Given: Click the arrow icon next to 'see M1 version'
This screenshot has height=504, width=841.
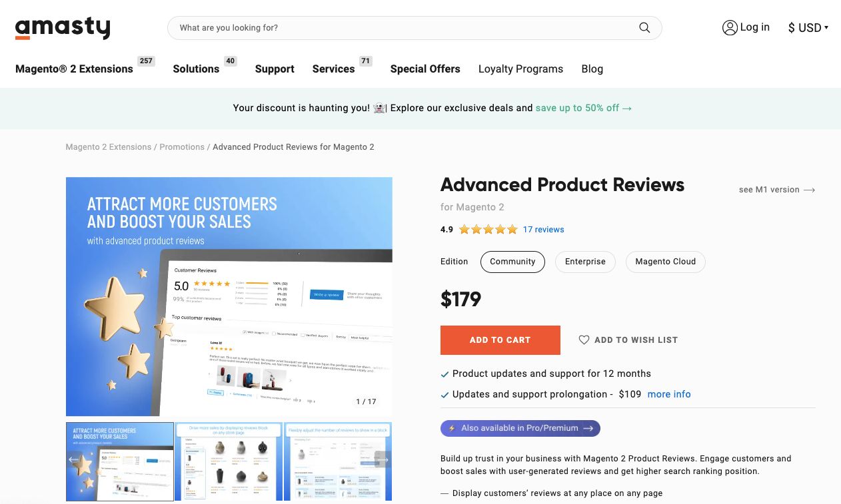Looking at the screenshot, I should tap(809, 190).
